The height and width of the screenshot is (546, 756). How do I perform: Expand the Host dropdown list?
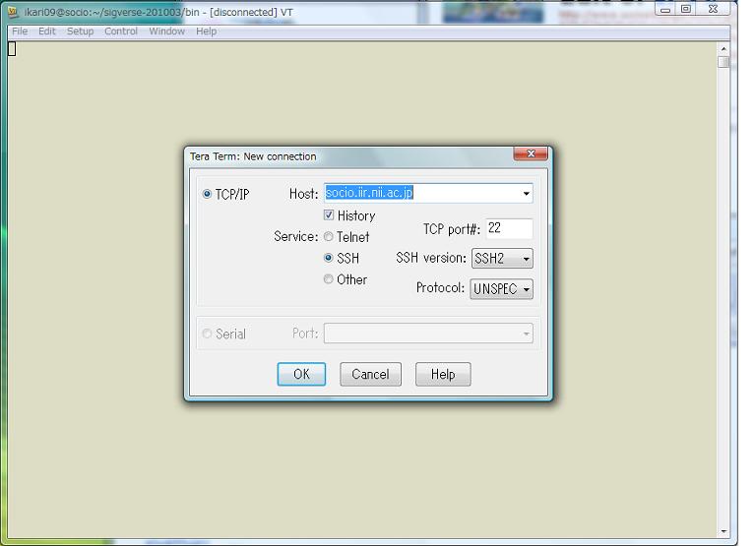pos(526,194)
